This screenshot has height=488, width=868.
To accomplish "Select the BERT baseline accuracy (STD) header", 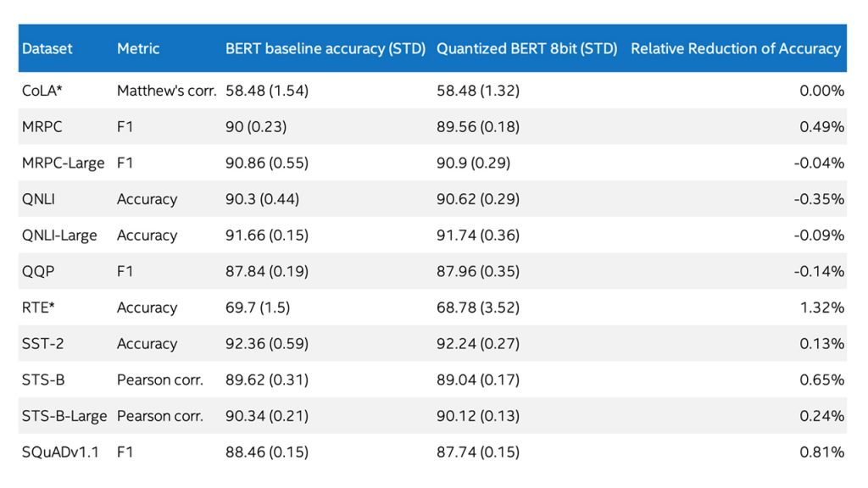I will point(325,48).
